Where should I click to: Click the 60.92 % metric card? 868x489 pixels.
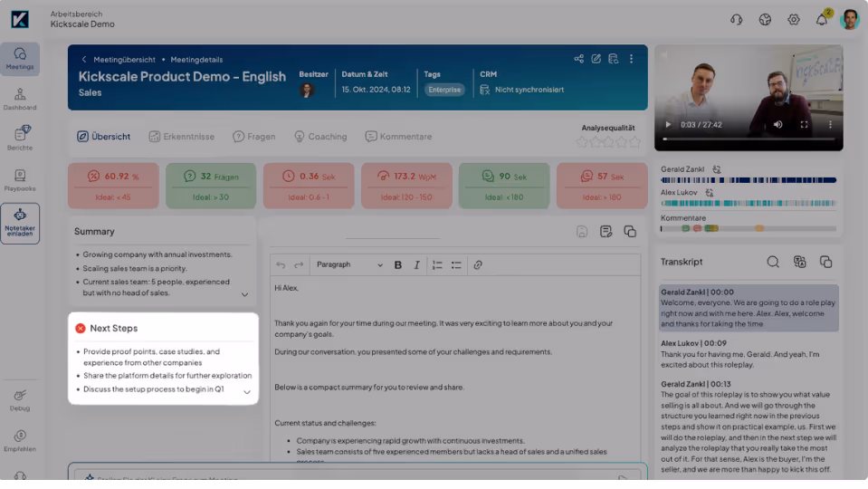point(113,186)
